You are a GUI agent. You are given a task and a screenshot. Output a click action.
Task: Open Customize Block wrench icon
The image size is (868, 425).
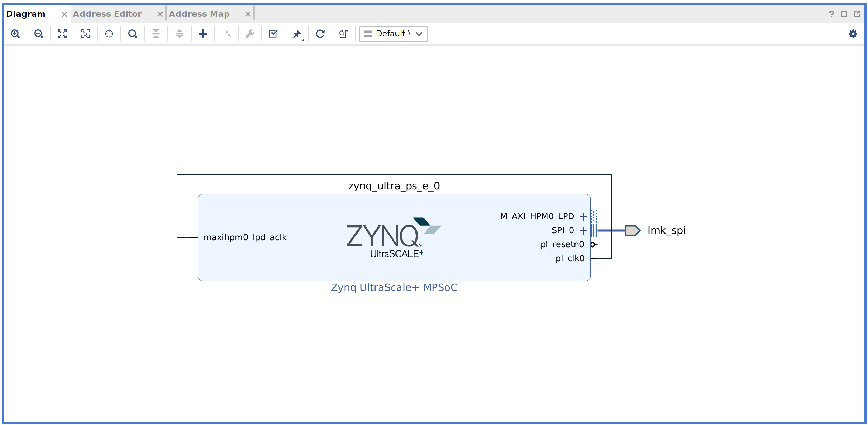[250, 34]
